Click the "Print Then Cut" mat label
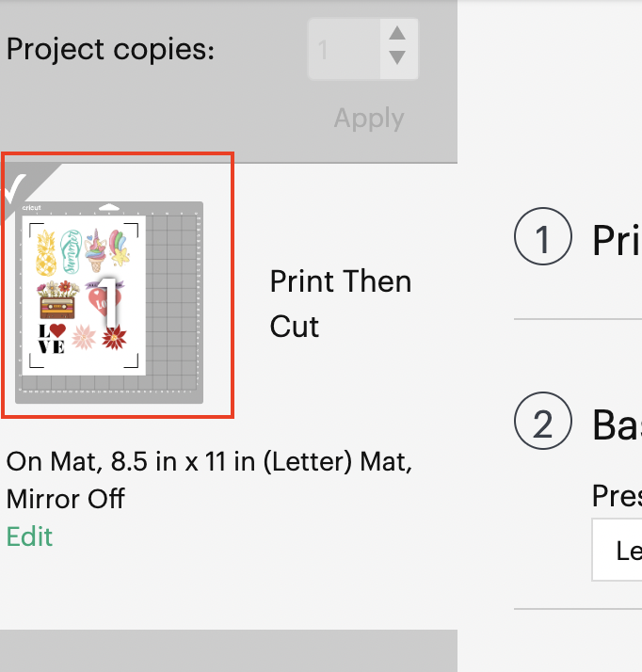The height and width of the screenshot is (672, 642). [341, 303]
